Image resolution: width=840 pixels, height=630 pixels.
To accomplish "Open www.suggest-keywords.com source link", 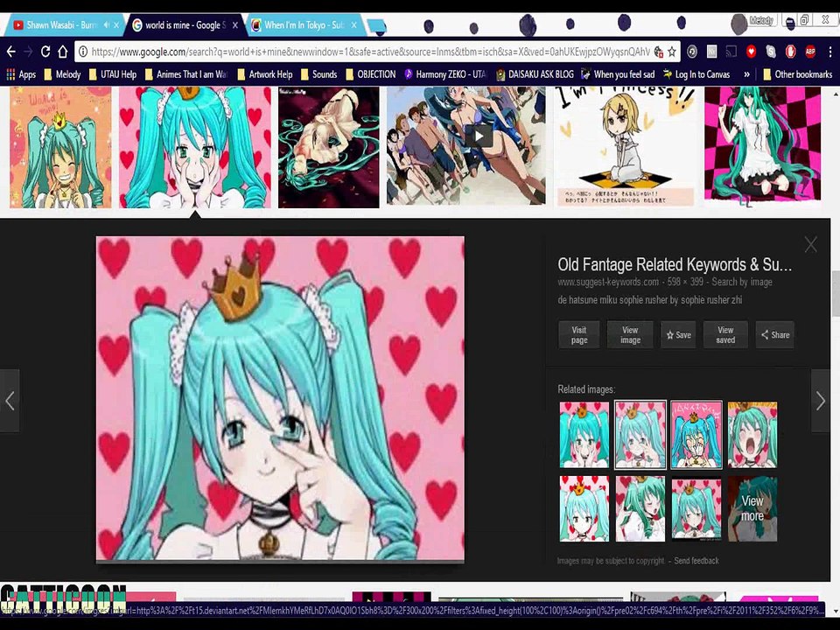I will coord(608,282).
